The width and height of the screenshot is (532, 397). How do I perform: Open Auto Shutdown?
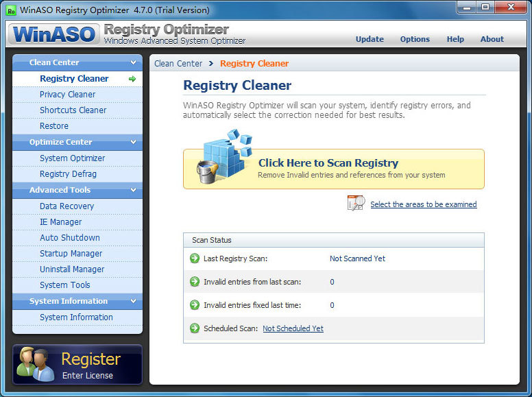77,238
